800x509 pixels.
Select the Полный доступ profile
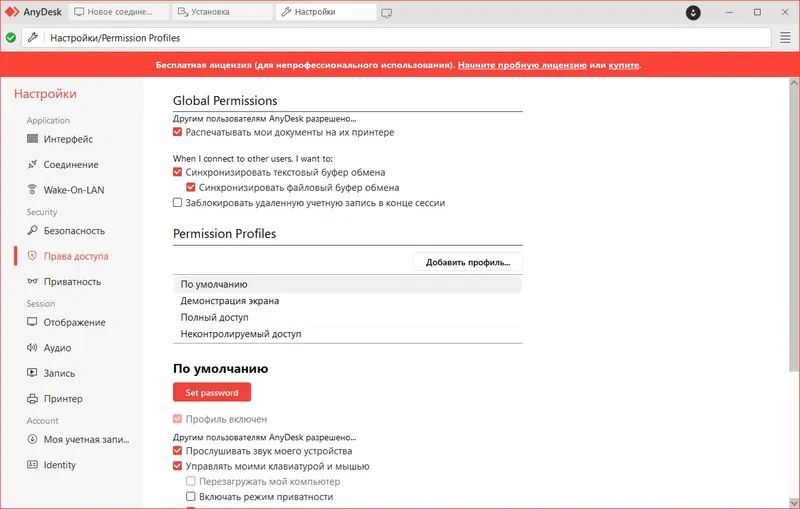(x=208, y=317)
